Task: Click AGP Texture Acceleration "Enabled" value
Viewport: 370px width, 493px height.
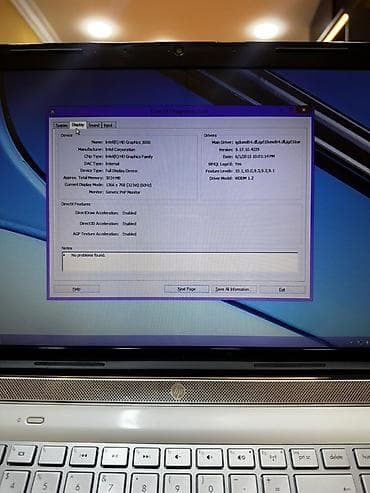Action: 129,234
